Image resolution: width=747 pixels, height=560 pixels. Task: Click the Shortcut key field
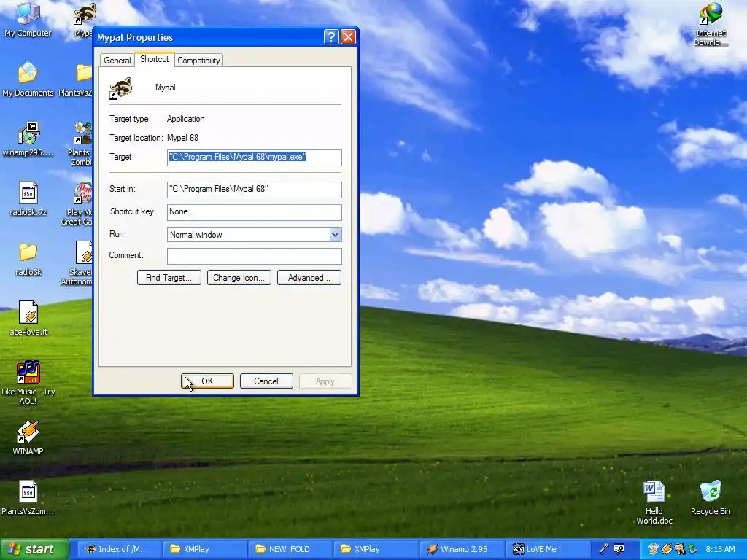point(255,212)
